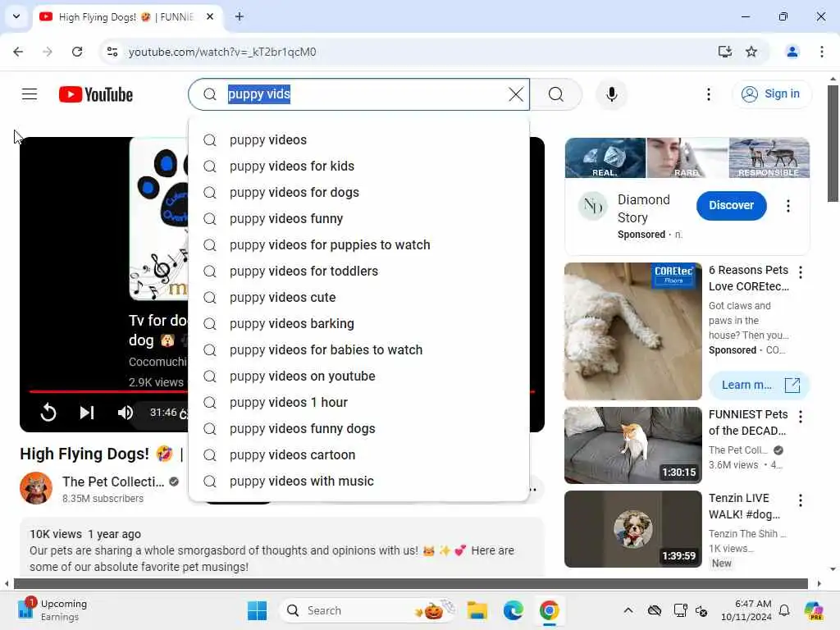Go to YouTube home via logo
This screenshot has height=630, width=840.
coord(96,94)
